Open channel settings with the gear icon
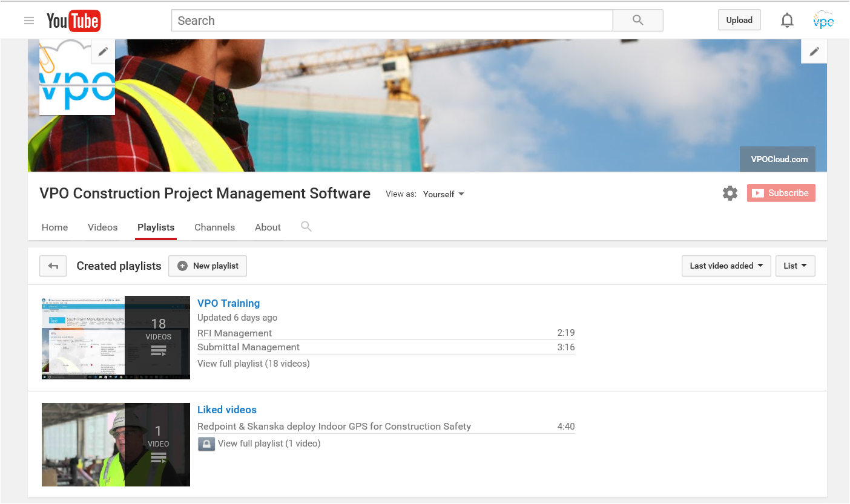 730,192
